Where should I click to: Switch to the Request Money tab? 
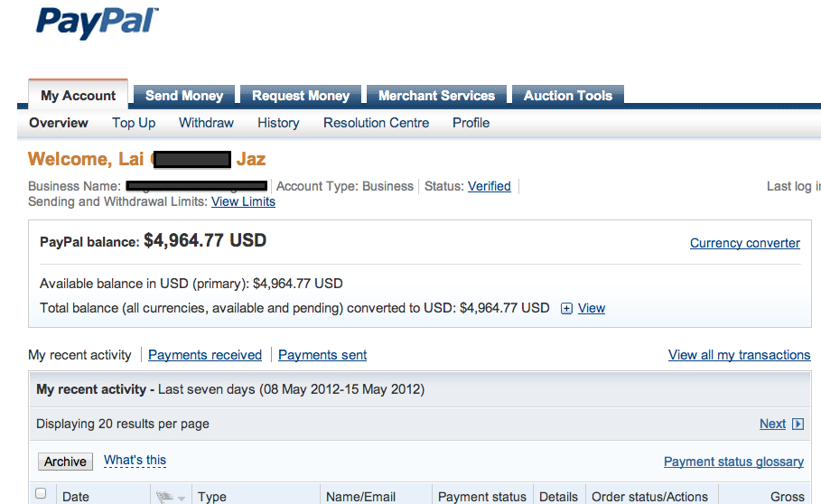click(x=301, y=96)
